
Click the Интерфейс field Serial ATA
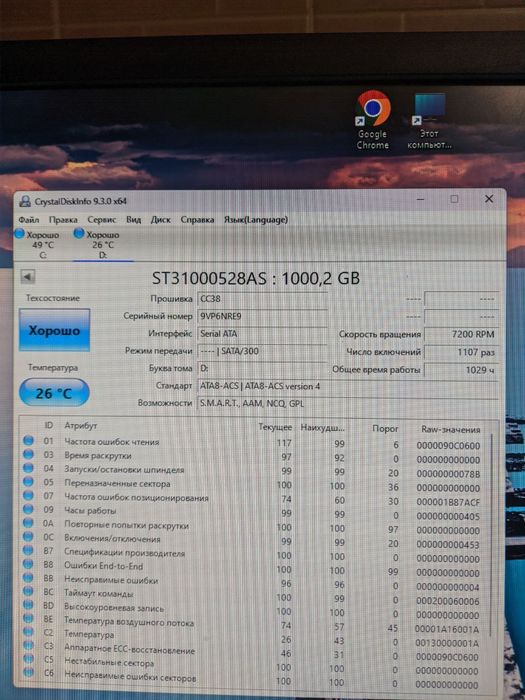(262, 333)
